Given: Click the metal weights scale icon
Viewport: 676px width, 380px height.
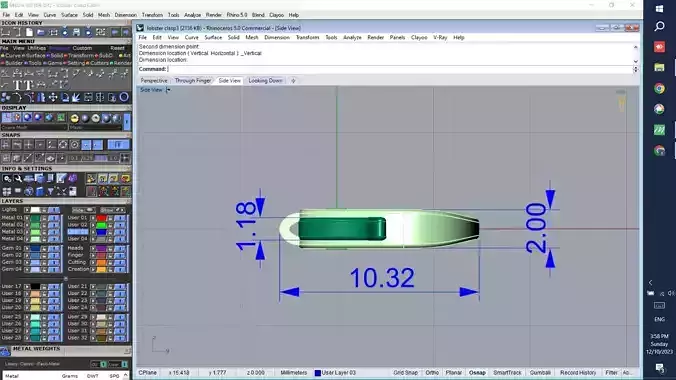Looking at the screenshot, I should (x=5, y=351).
